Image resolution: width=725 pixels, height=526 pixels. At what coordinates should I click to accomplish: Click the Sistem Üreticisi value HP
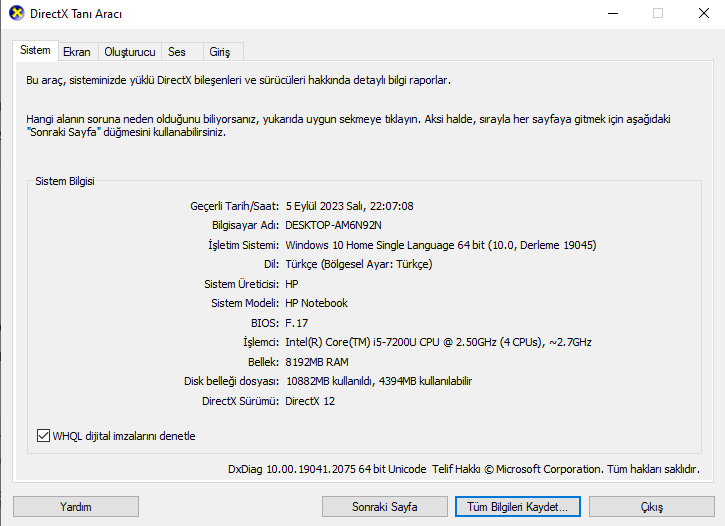pos(292,284)
